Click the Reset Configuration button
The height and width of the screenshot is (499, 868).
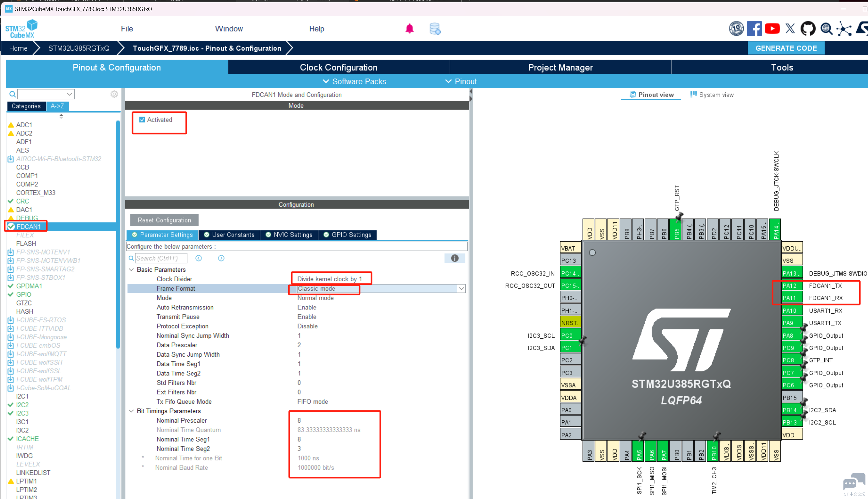coord(164,220)
